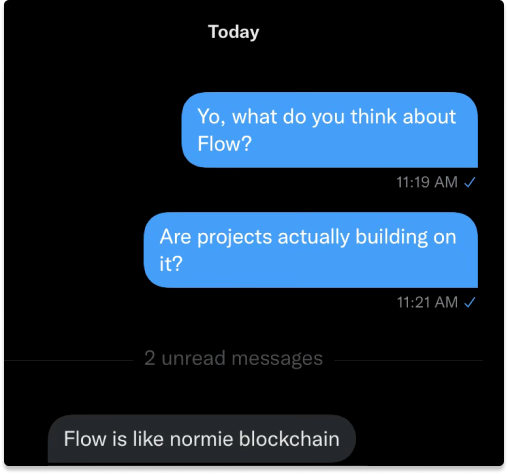Click the word 'Flow?' in first message
The image size is (508, 475).
(224, 144)
